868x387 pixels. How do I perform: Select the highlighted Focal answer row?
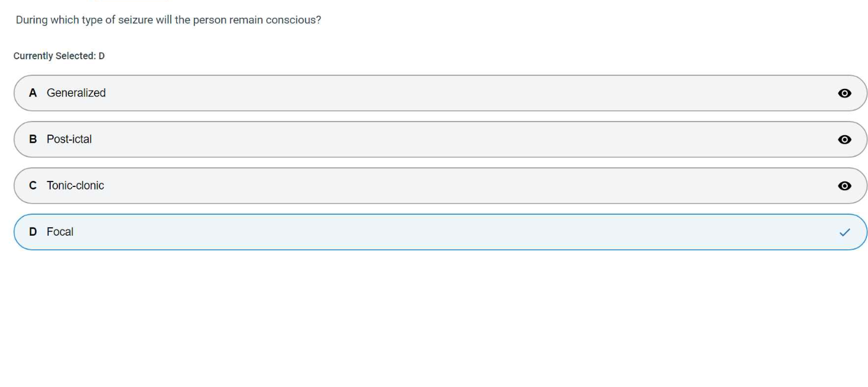[432, 232]
